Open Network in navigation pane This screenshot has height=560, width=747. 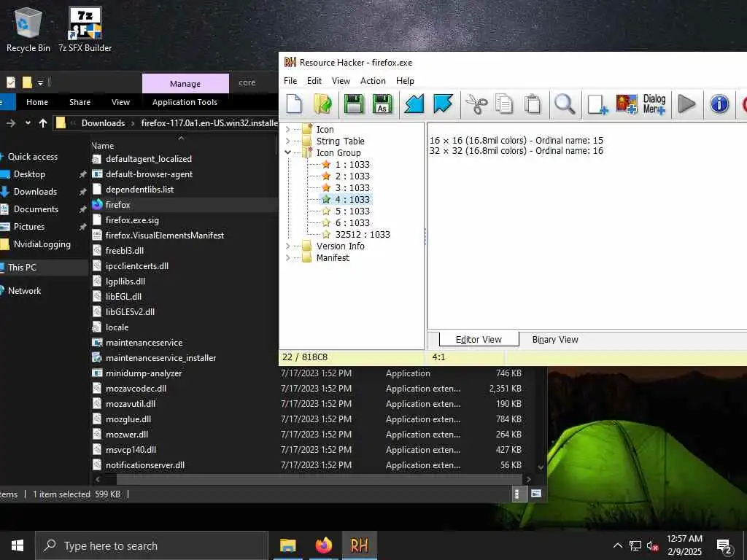[x=24, y=290]
